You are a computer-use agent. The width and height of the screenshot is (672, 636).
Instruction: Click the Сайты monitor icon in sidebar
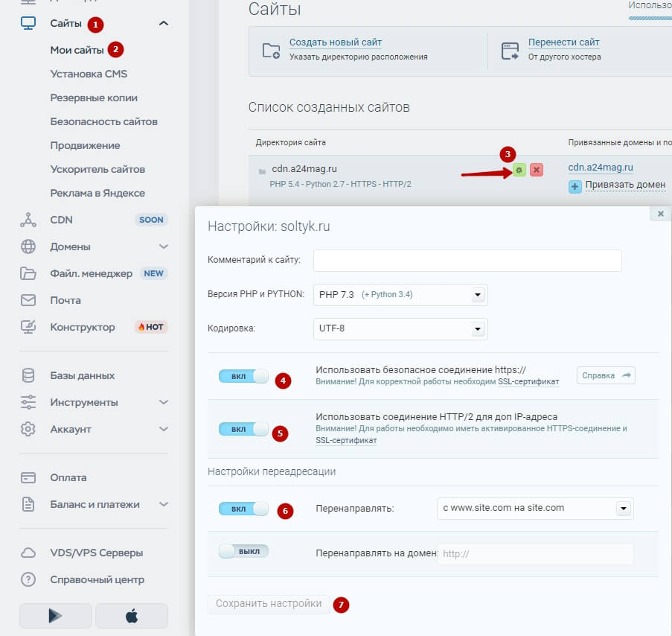point(28,23)
